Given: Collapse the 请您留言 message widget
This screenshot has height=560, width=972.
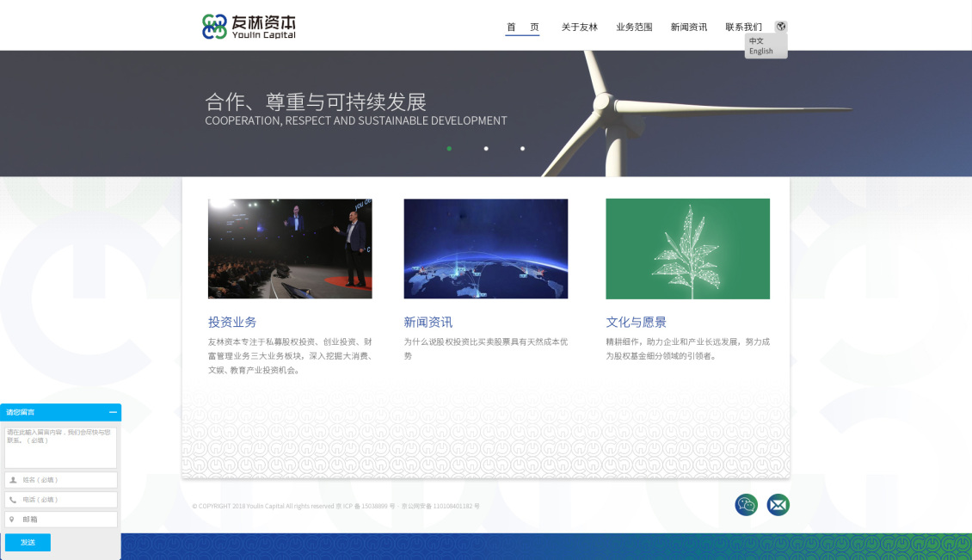Looking at the screenshot, I should pos(113,412).
